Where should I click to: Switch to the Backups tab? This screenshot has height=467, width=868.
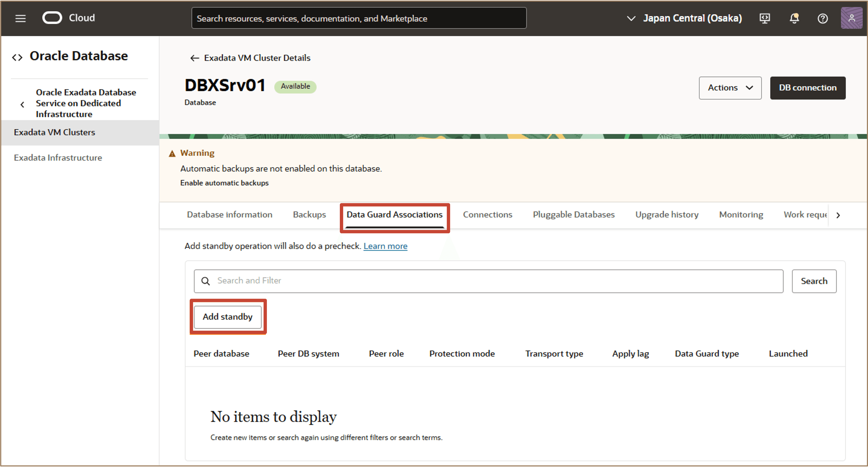tap(309, 214)
